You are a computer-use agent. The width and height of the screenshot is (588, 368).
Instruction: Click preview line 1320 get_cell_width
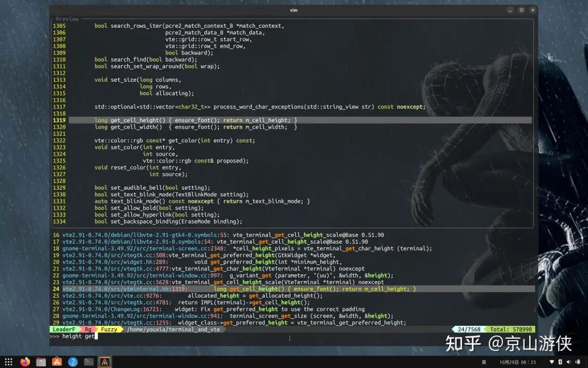(x=196, y=127)
